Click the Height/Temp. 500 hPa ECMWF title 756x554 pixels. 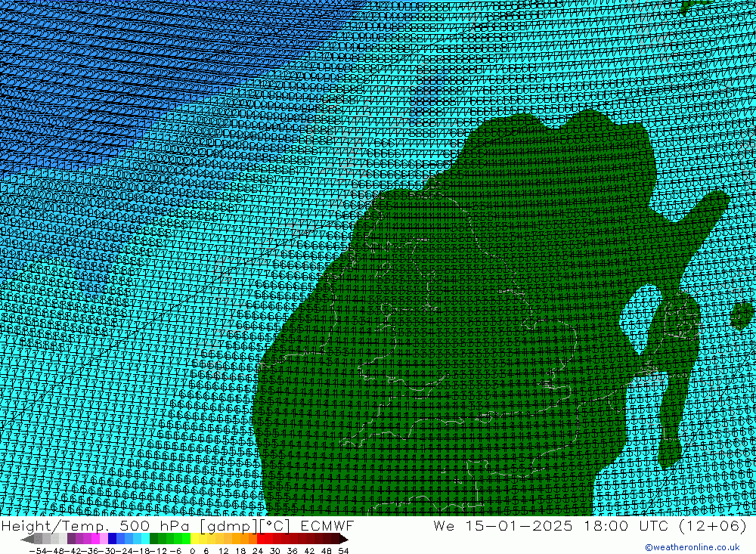click(x=178, y=525)
